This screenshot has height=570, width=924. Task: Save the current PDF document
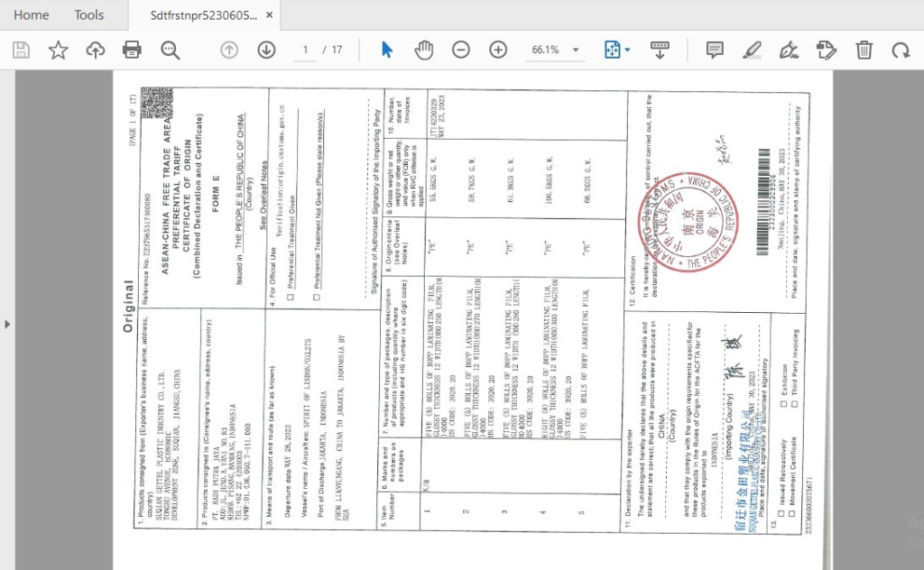click(20, 50)
